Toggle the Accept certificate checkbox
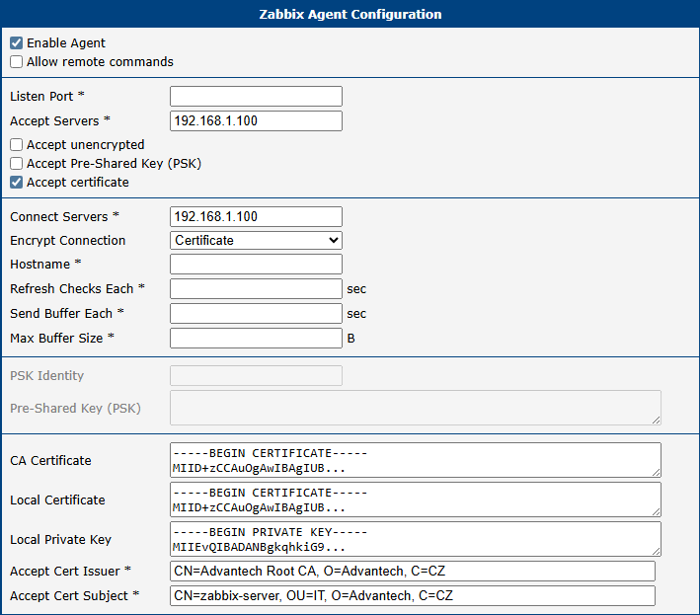This screenshot has width=700, height=615. tap(17, 182)
